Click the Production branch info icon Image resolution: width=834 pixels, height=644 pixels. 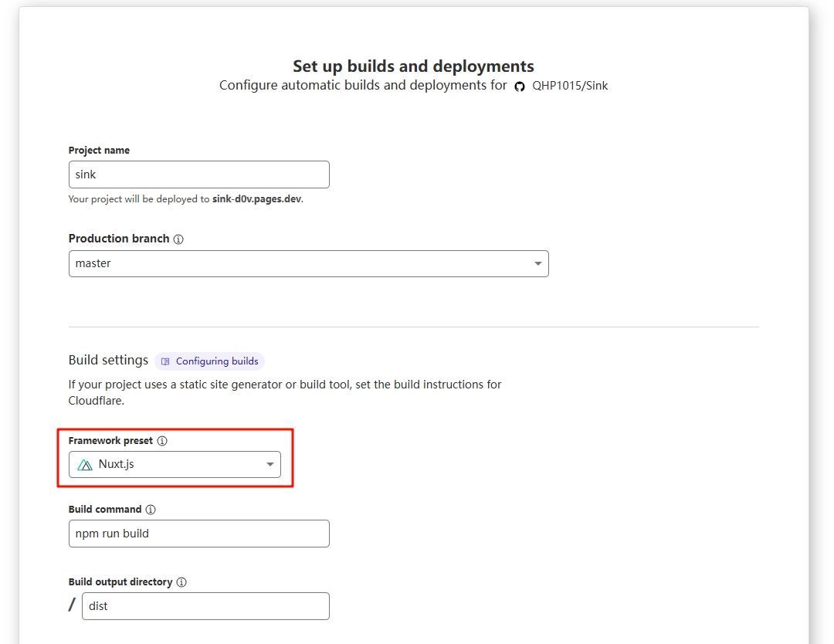[x=178, y=239]
